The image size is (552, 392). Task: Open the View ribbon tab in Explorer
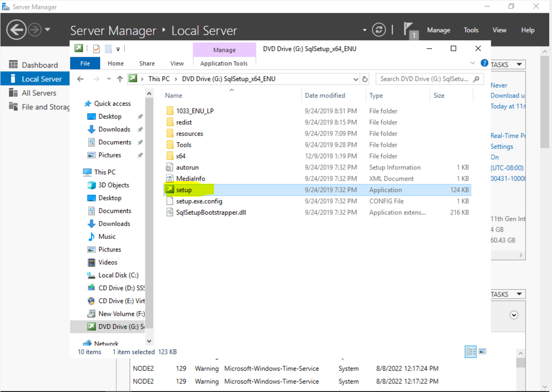[177, 63]
